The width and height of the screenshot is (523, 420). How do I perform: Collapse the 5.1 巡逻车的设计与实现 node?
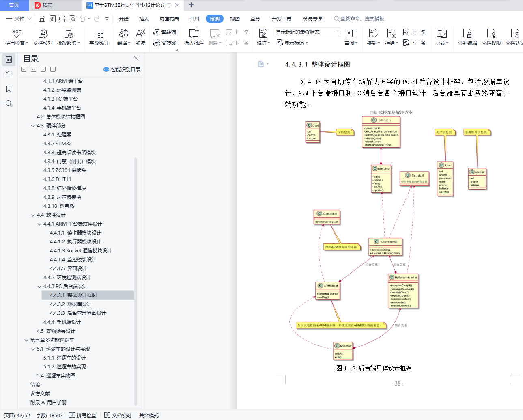click(x=33, y=349)
